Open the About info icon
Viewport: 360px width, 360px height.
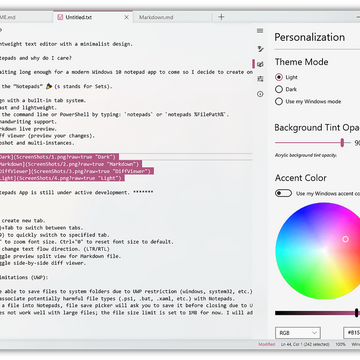pos(260,94)
